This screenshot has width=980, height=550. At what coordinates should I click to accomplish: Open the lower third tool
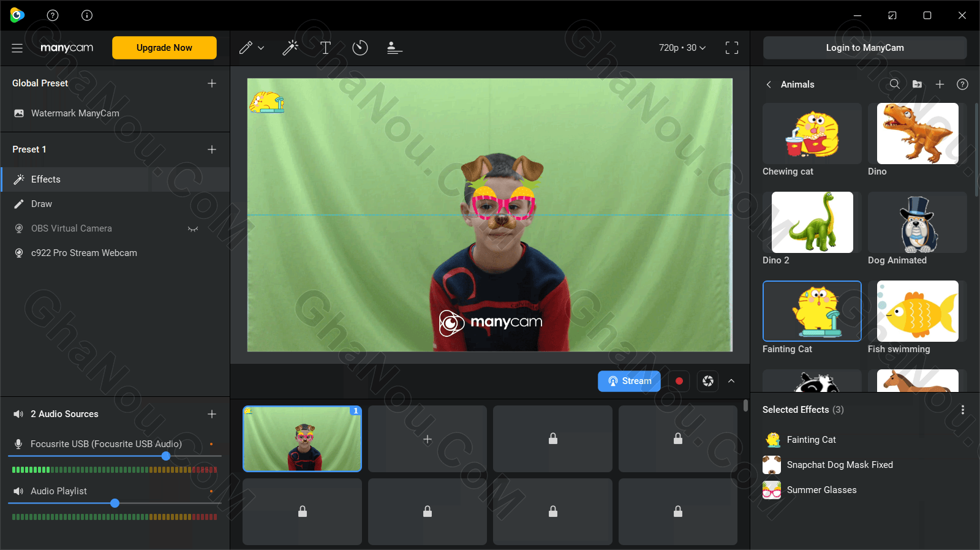point(394,48)
